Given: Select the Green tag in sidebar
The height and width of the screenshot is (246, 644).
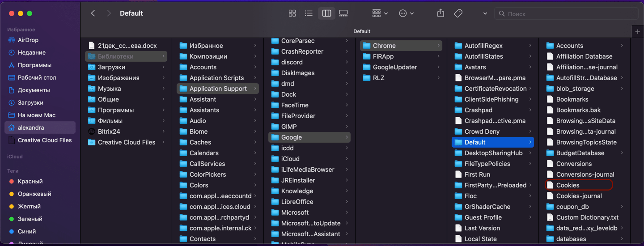Looking at the screenshot, I should point(30,219).
